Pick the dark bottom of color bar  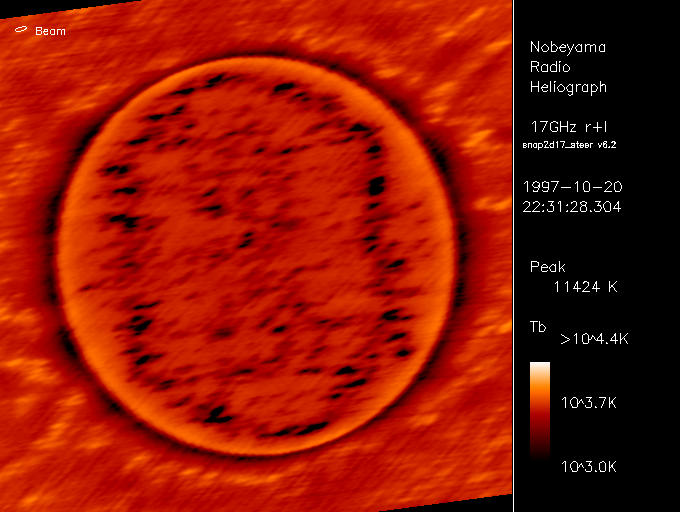[539, 450]
